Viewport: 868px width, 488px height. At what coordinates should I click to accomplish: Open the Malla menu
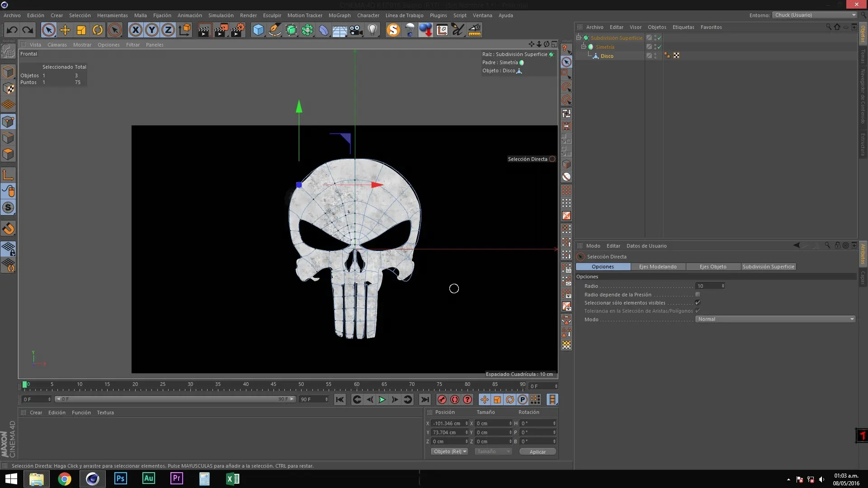point(140,15)
